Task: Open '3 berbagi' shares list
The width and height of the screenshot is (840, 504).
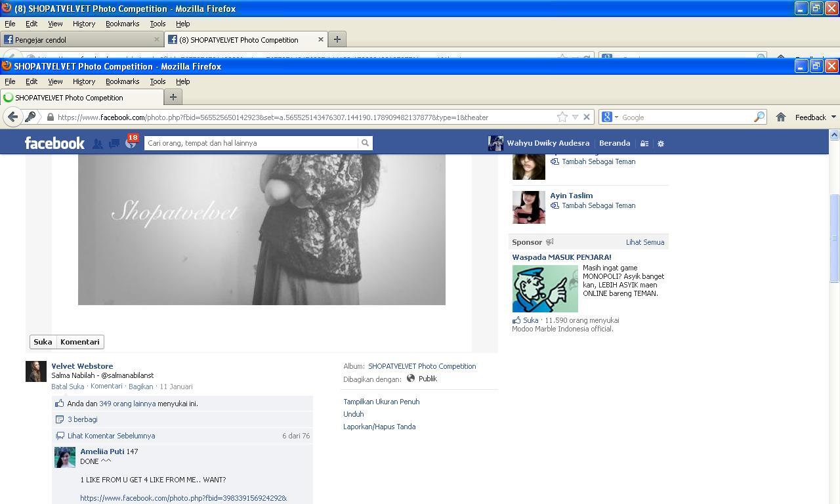Action: tap(82, 419)
